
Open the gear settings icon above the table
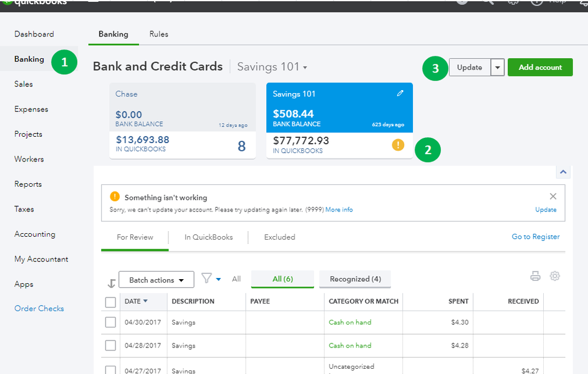[554, 276]
